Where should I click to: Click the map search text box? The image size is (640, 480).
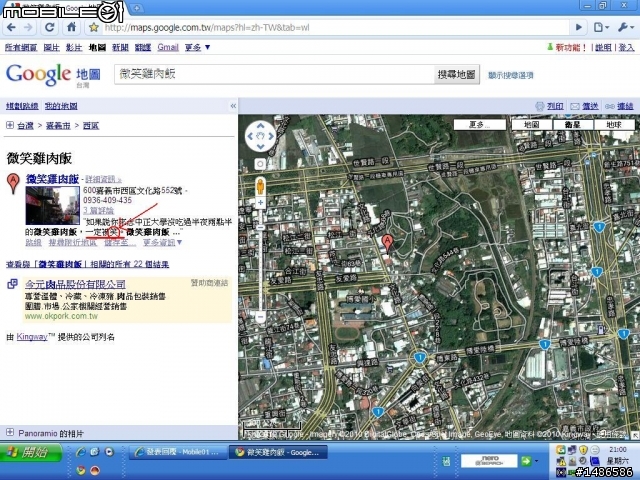[x=274, y=74]
